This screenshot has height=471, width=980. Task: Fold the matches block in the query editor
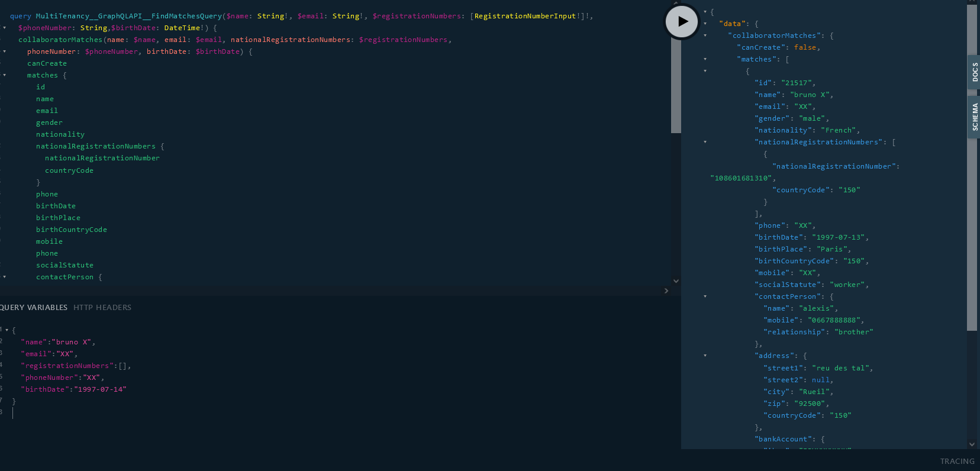5,75
